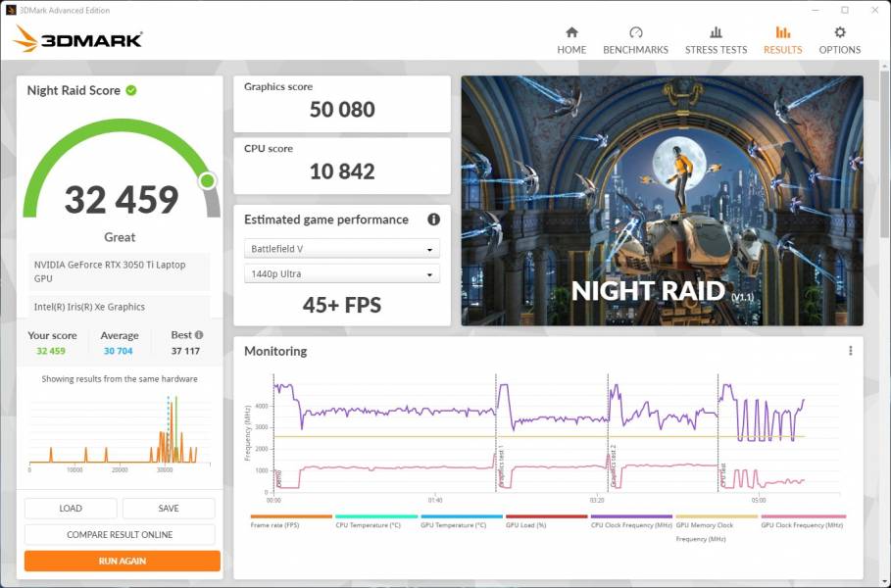Open the Monitoring three-dot menu
Viewport: 891px width, 588px height.
[850, 351]
